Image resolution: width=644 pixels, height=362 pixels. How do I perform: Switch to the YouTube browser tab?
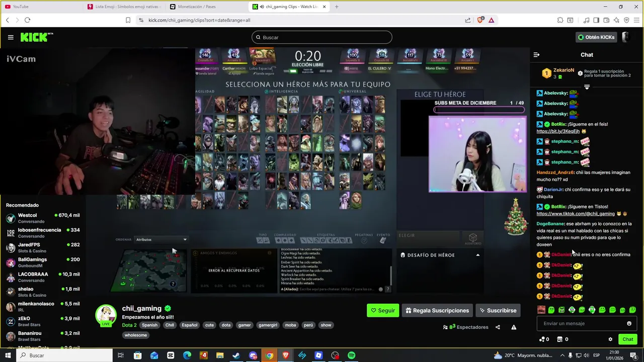point(41,7)
